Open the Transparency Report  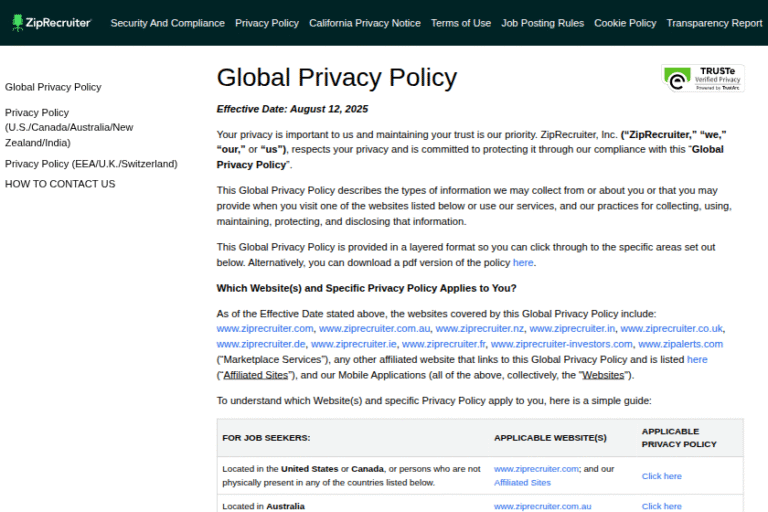pyautogui.click(x=714, y=23)
